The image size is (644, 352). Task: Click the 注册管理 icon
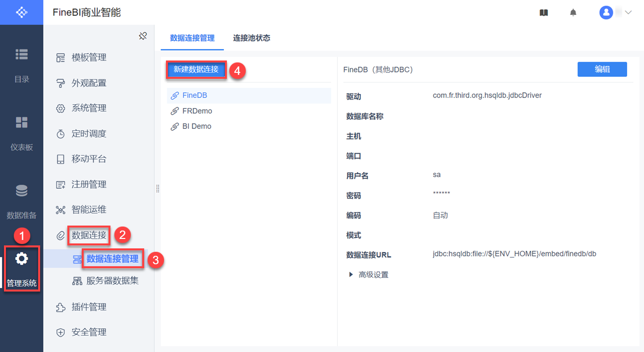(x=60, y=184)
